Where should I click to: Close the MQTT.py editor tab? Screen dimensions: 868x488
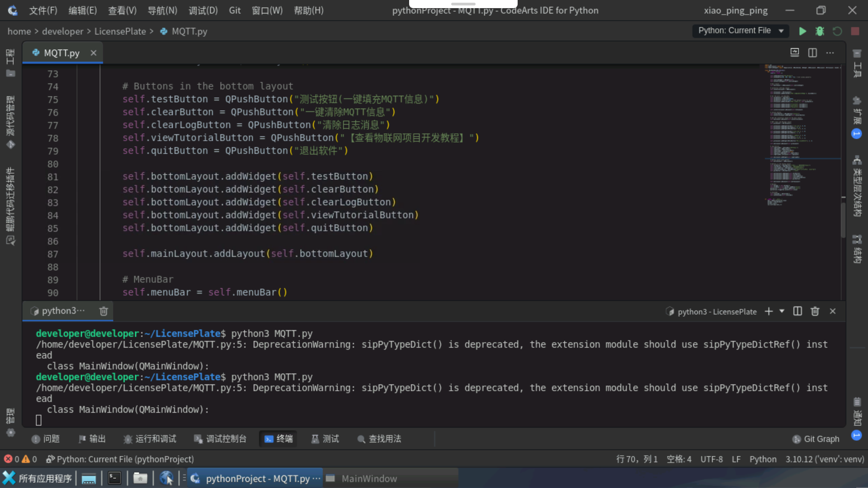pyautogui.click(x=94, y=53)
